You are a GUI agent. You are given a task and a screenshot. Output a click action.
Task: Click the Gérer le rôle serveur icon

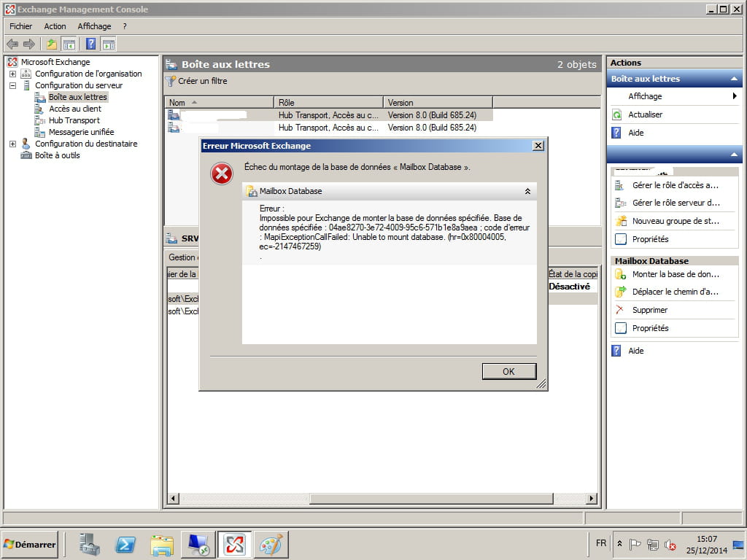click(620, 203)
